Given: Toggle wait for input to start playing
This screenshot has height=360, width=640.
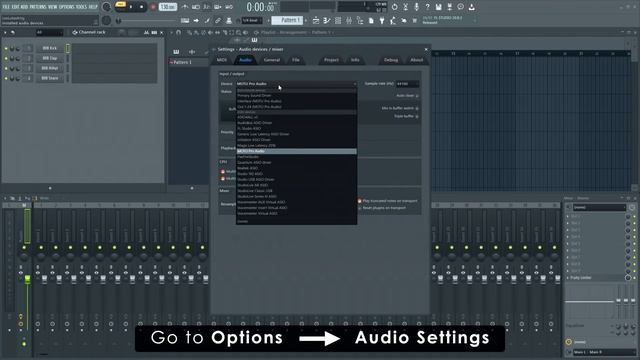Looking at the screenshot, I should pyautogui.click(x=196, y=7).
